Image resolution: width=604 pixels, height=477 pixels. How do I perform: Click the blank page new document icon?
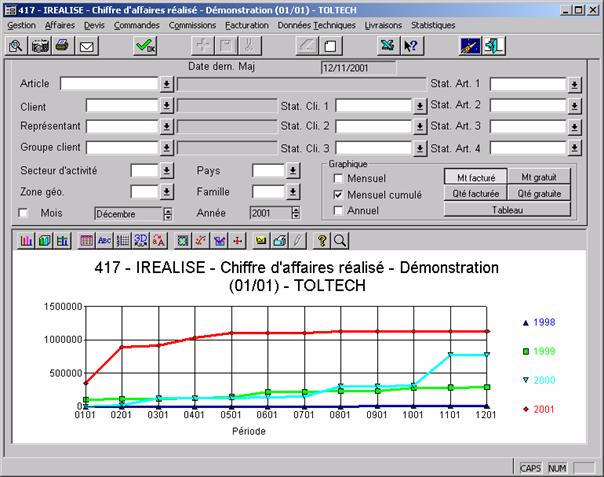coord(330,46)
